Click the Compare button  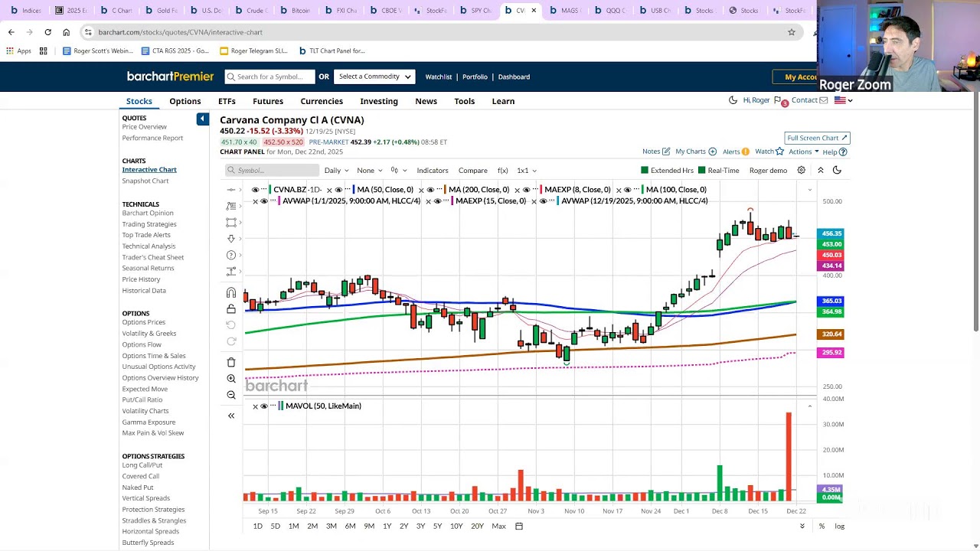point(473,171)
